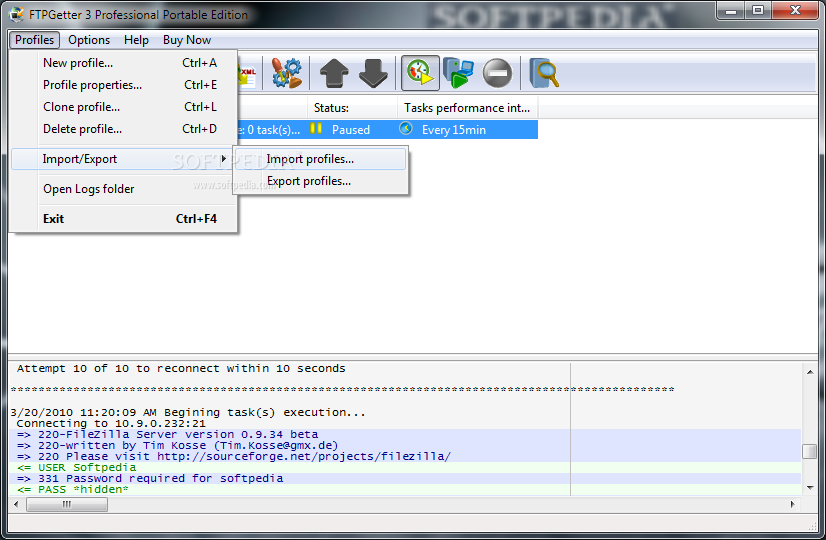Screen dimensions: 826x540
Task: Click log line '331 Password required for softpedia'
Action: 150,478
